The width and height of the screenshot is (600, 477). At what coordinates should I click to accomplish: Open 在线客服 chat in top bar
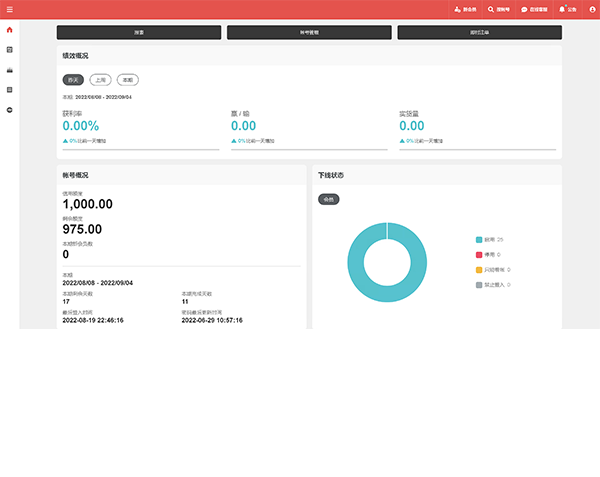[535, 9]
